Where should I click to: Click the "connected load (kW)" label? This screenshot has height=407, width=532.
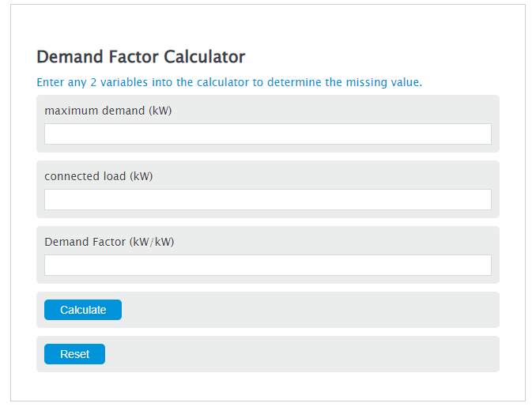[99, 176]
